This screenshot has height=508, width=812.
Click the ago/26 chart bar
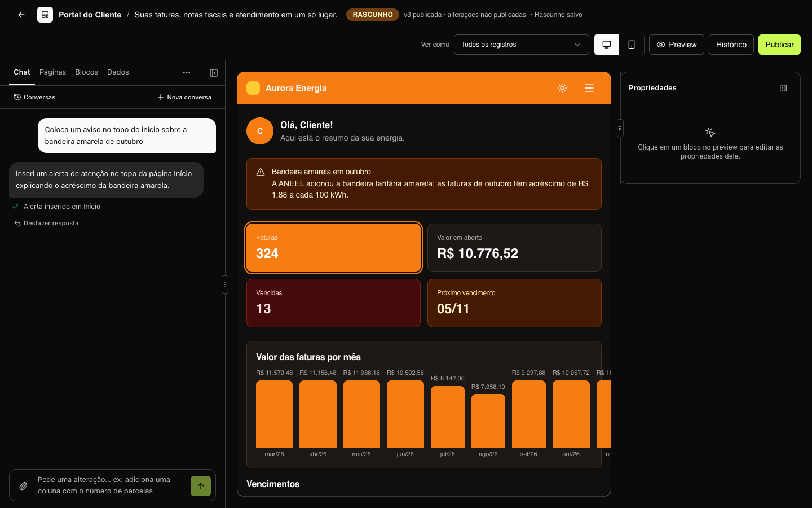(x=488, y=421)
